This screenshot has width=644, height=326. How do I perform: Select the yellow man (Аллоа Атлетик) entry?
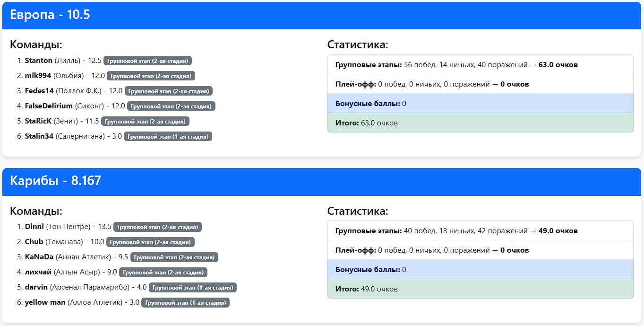coord(123,302)
